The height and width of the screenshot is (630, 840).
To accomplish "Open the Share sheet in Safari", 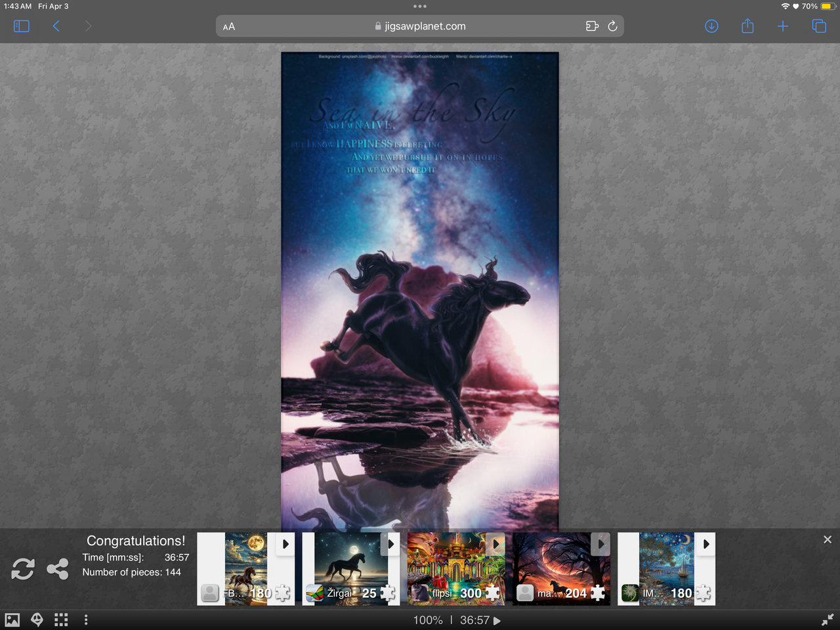I will [747, 26].
